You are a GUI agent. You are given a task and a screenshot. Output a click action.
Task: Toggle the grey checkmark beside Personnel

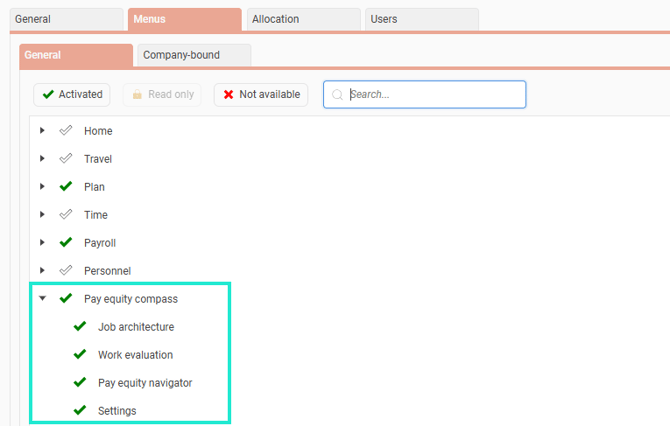[x=66, y=270]
